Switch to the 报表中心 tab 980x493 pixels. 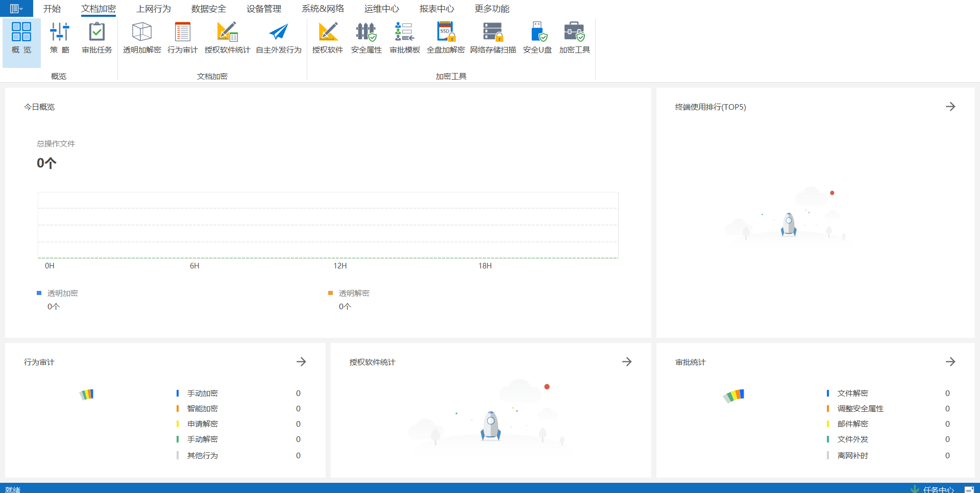(x=436, y=9)
